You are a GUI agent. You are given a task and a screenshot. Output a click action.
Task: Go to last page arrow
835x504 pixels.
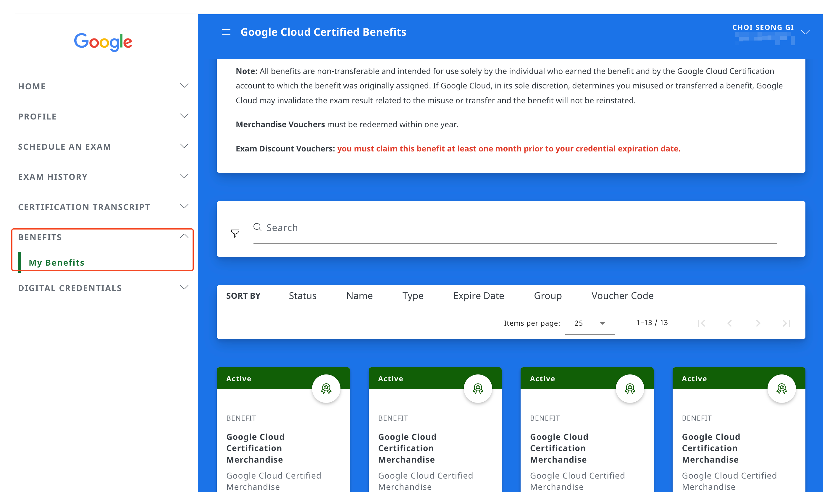786,323
